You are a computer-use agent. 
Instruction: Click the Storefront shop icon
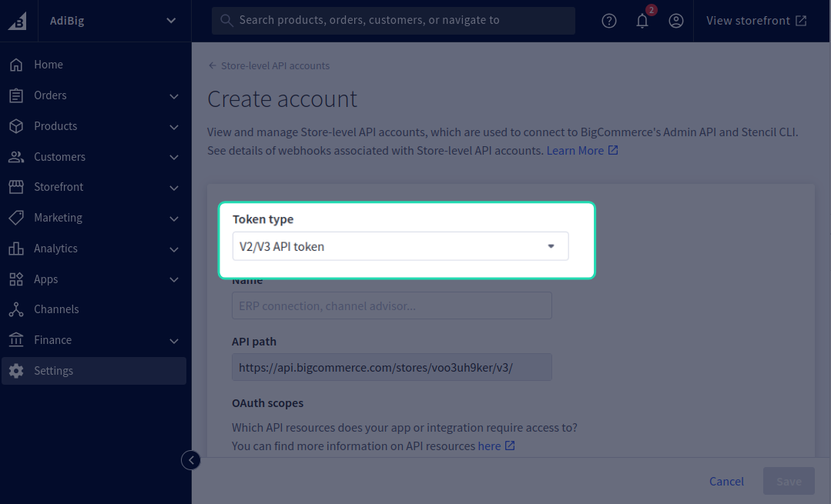click(16, 187)
